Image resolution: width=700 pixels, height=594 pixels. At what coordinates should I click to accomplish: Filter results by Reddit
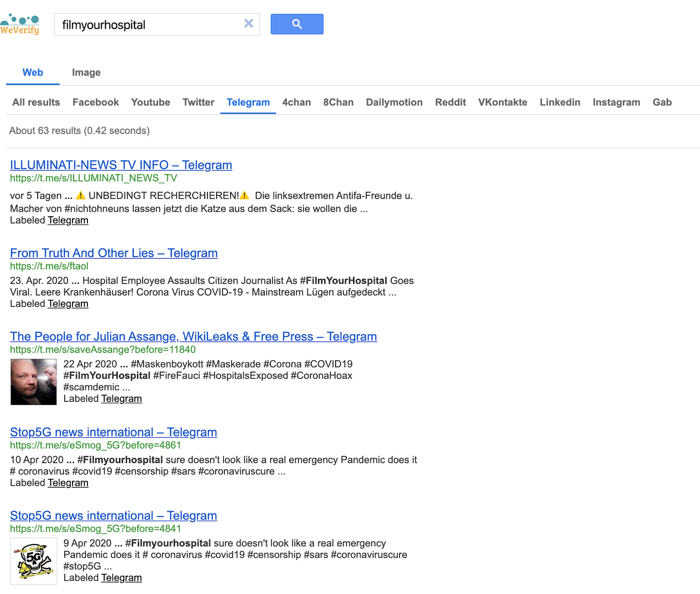click(451, 102)
